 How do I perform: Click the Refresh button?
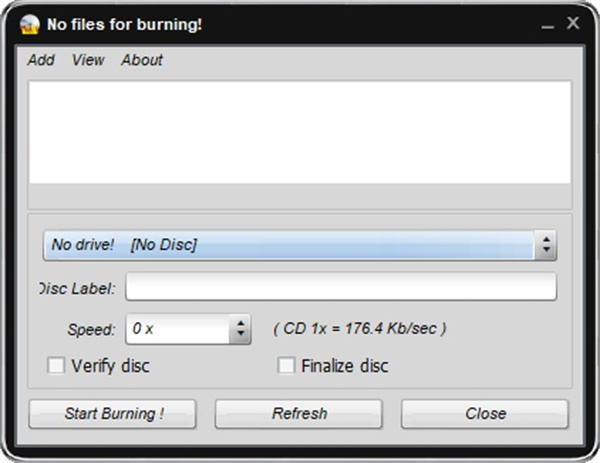pos(299,414)
